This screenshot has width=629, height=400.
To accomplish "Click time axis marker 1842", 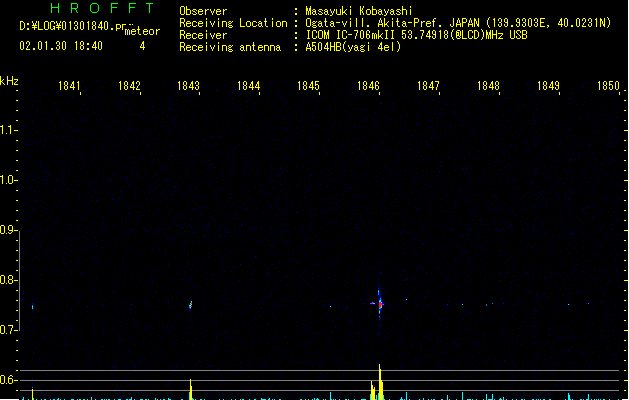I will coord(129,86).
